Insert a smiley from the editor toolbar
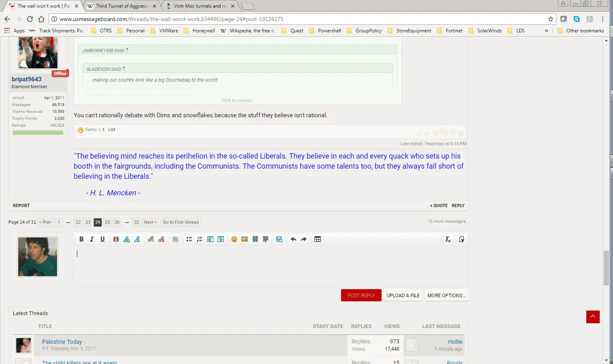The height and width of the screenshot is (364, 613). click(234, 239)
